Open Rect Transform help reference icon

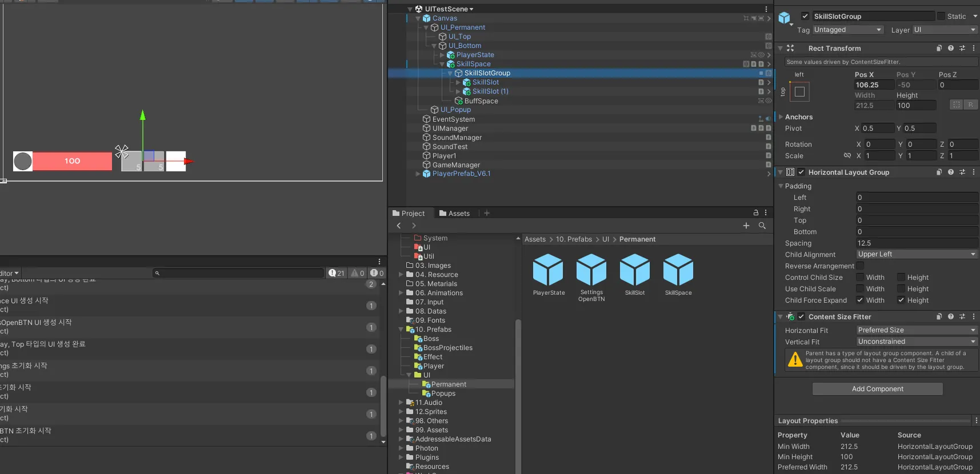tap(951, 49)
